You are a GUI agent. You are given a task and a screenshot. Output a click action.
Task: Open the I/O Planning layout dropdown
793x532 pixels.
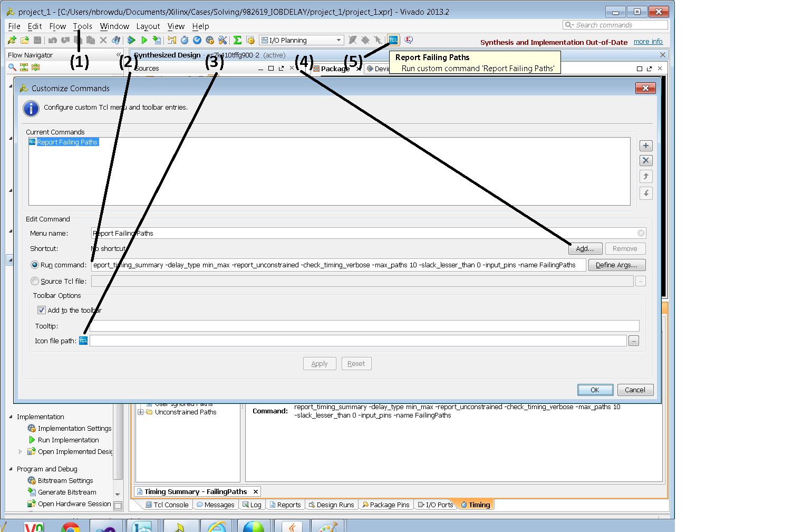click(339, 40)
